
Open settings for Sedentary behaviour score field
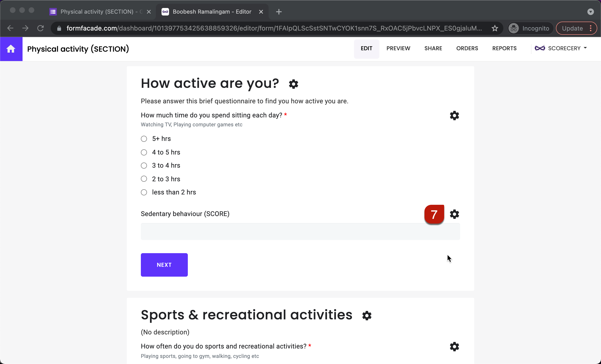click(x=454, y=214)
